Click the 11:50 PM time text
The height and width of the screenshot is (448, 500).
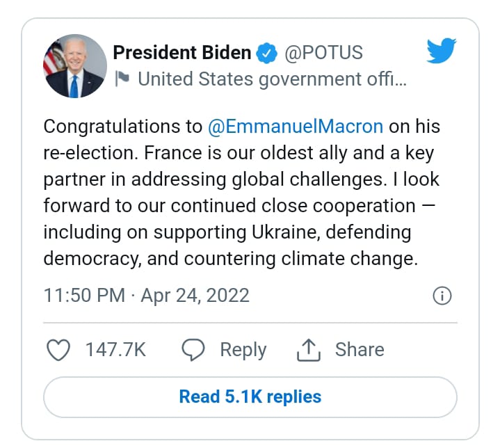click(x=84, y=296)
